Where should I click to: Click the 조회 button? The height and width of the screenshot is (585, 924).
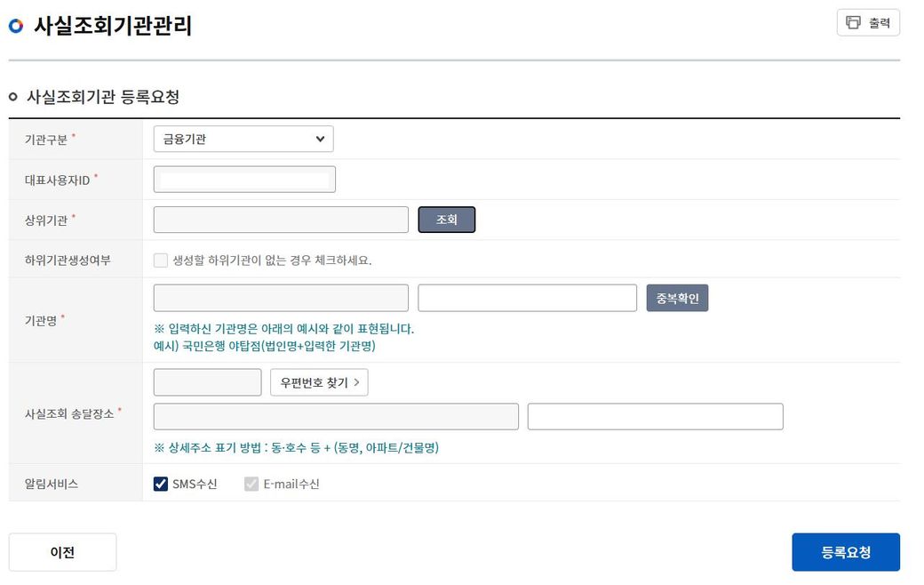pos(446,220)
